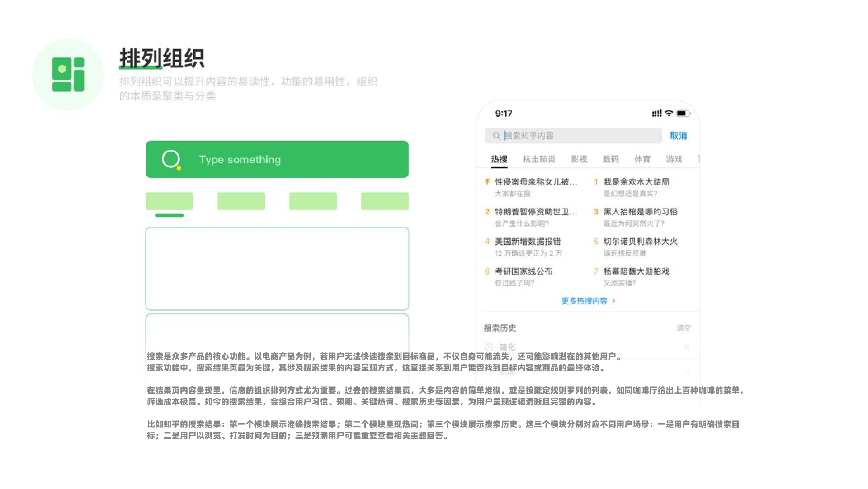Open the 抗击肺炎 tab

pyautogui.click(x=539, y=159)
